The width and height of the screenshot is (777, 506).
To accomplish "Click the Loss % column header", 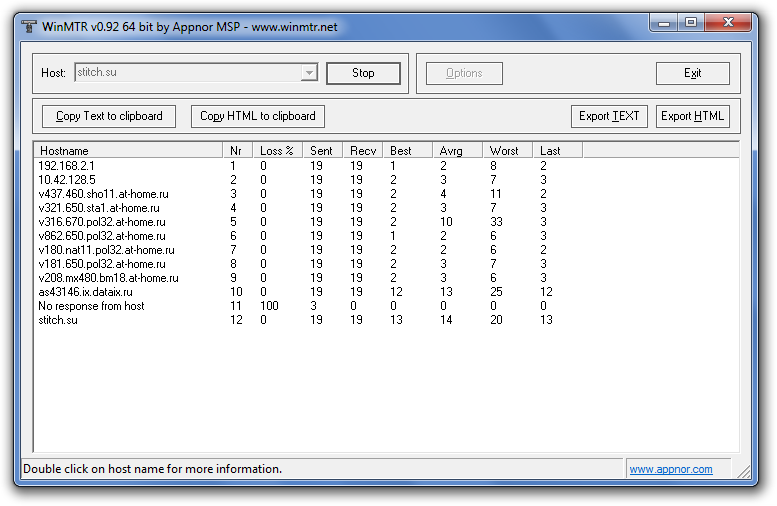I will [x=277, y=150].
